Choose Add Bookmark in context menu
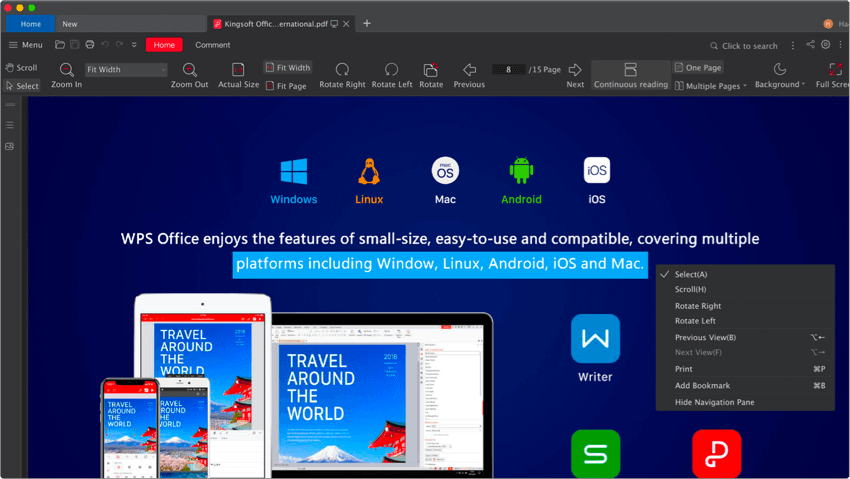The height and width of the screenshot is (479, 850). (745, 385)
